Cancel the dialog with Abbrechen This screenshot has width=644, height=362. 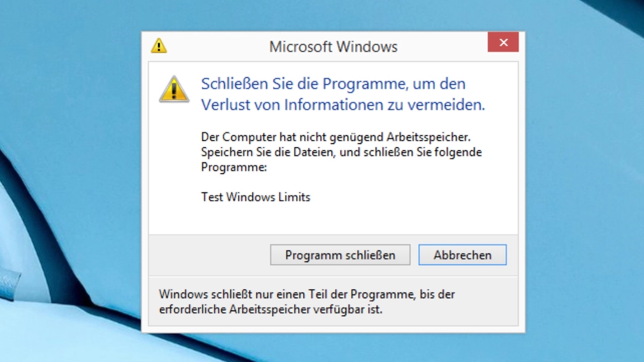[x=462, y=255]
